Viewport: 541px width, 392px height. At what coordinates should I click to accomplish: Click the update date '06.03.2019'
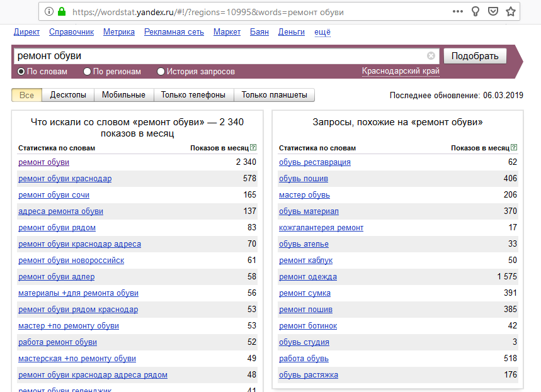(x=503, y=95)
